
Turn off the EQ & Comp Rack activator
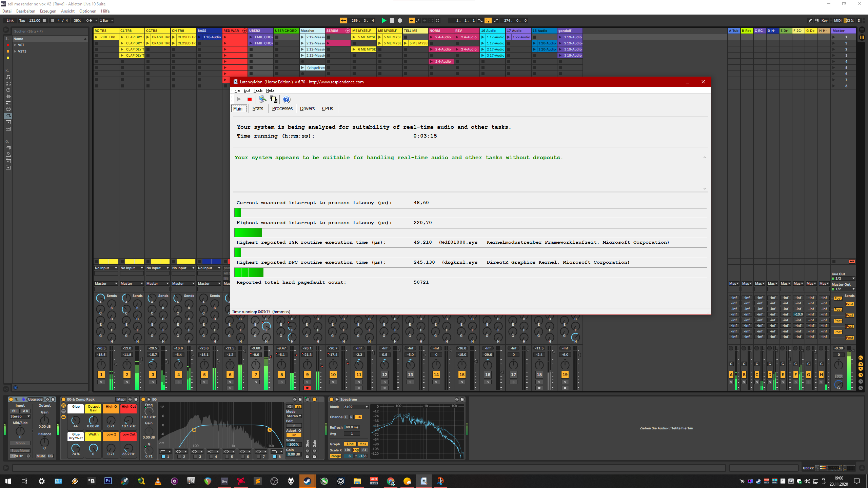pos(63,399)
